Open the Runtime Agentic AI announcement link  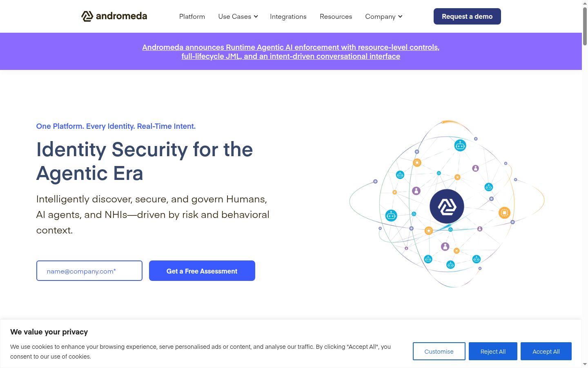click(x=291, y=52)
